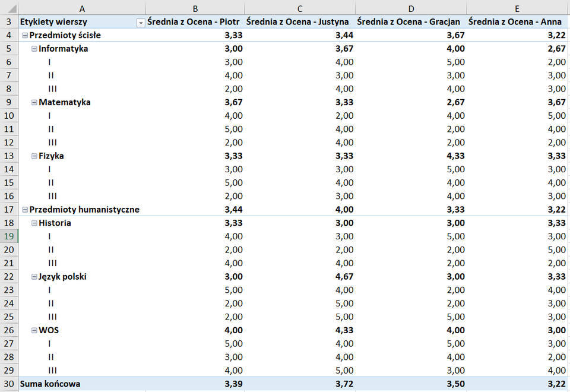The width and height of the screenshot is (570, 392).
Task: Select column C header
Action: coord(300,8)
